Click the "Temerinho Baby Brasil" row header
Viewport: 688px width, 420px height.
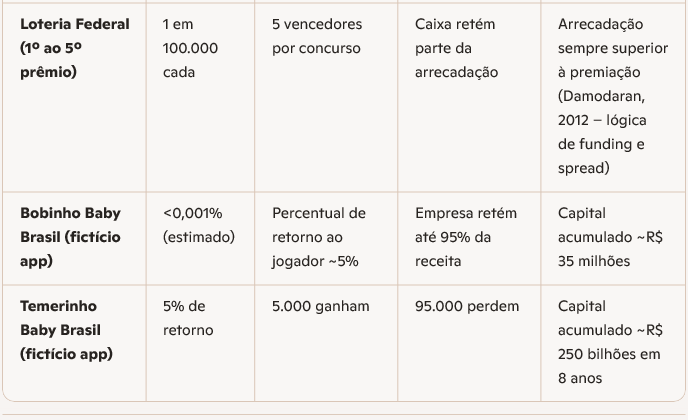click(69, 318)
